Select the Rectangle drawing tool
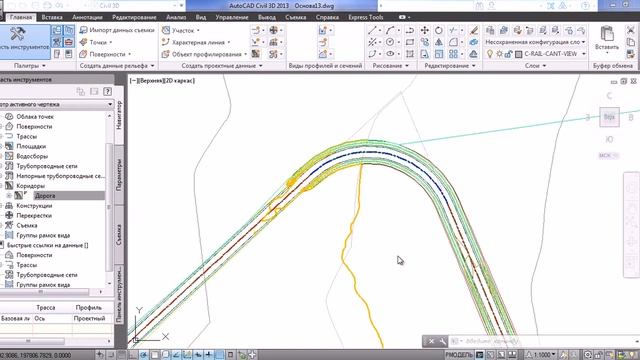The width and height of the screenshot is (640, 360). pyautogui.click(x=410, y=42)
